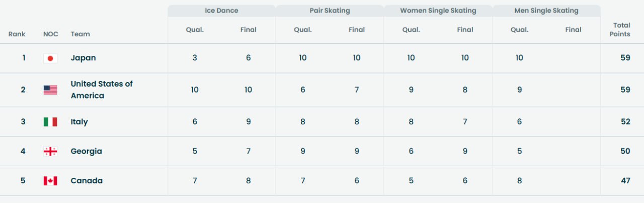Select the Women Single Skating header

click(x=438, y=11)
